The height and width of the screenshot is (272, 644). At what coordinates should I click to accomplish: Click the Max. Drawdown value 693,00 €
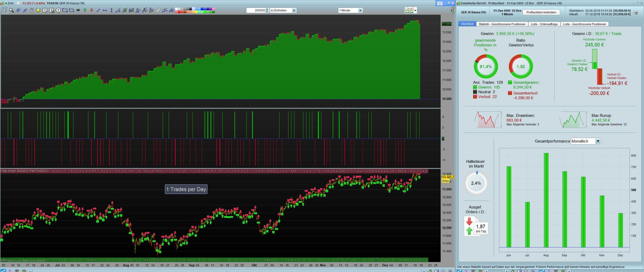click(514, 120)
